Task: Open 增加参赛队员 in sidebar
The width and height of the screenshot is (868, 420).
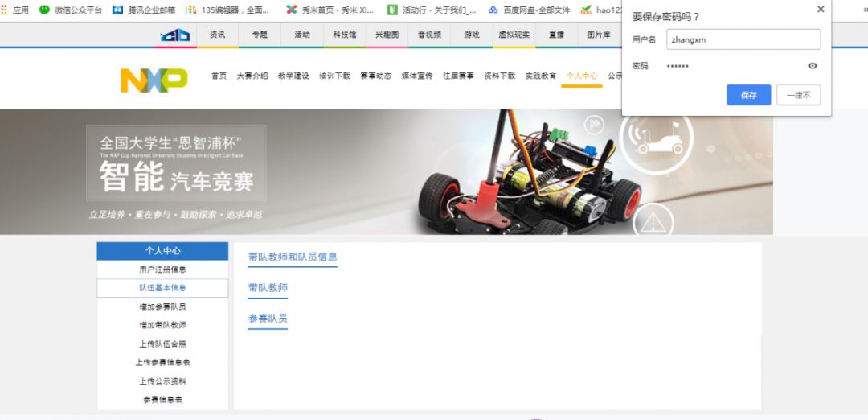Action: pos(162,307)
